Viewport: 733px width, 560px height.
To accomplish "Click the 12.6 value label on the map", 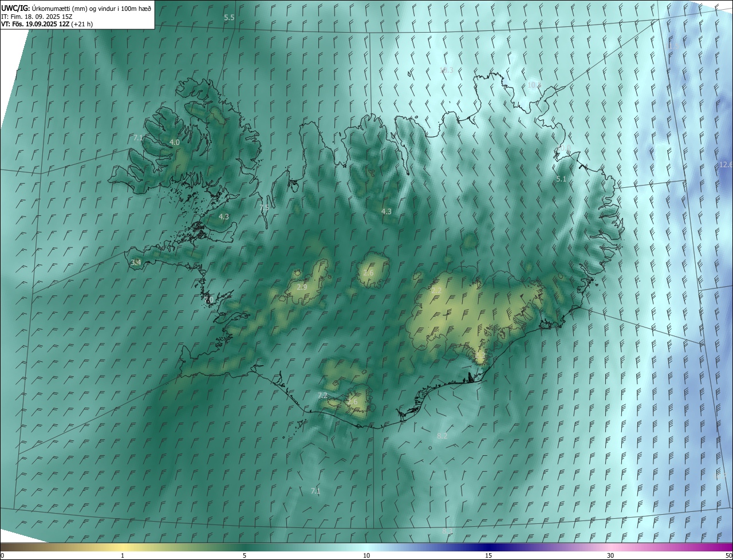I will 726,165.
